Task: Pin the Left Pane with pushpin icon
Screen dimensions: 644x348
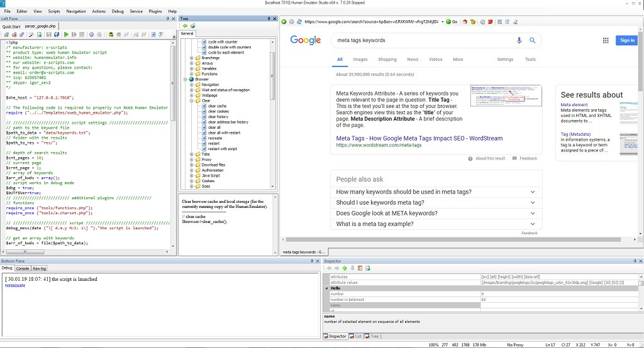Action: coord(167,19)
